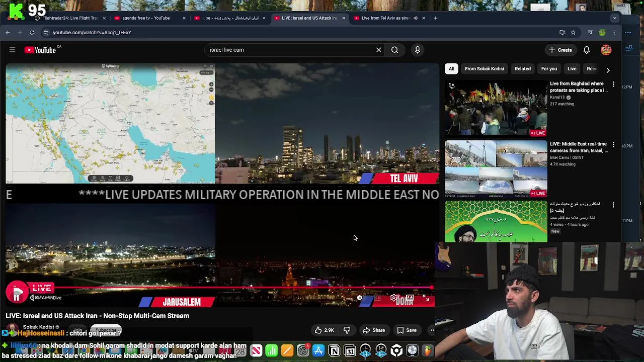Viewport: 644px width, 362px height.
Task: Mute the video player volume
Action: (33, 298)
